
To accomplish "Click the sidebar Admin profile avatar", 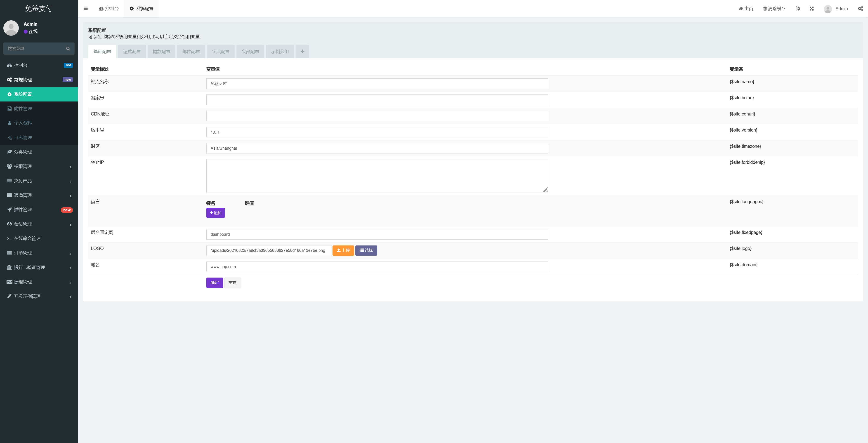I will tap(11, 28).
